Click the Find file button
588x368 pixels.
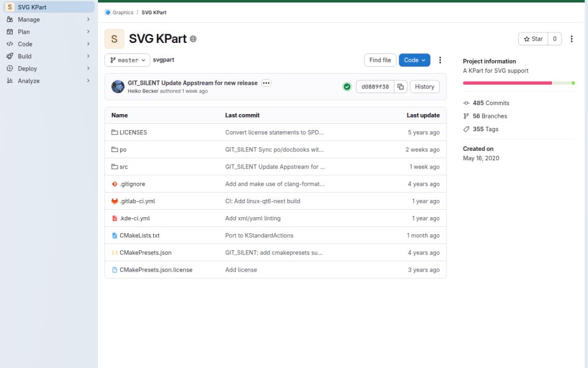click(380, 60)
